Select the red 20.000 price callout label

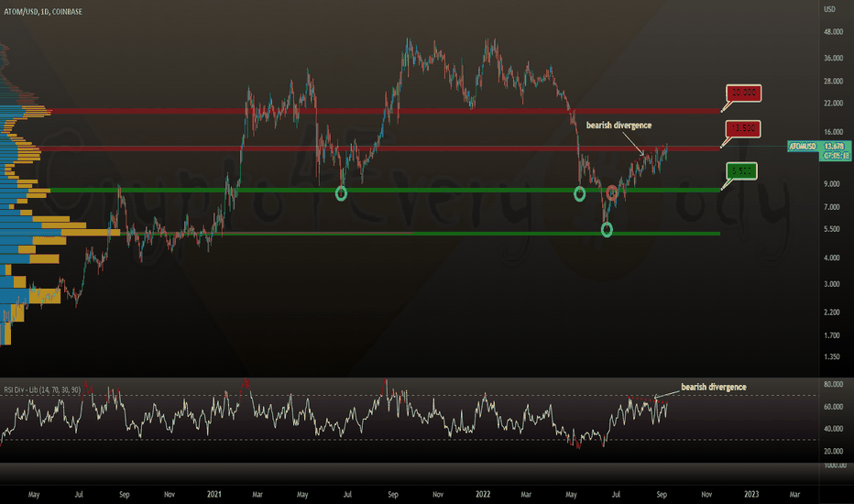[x=743, y=93]
